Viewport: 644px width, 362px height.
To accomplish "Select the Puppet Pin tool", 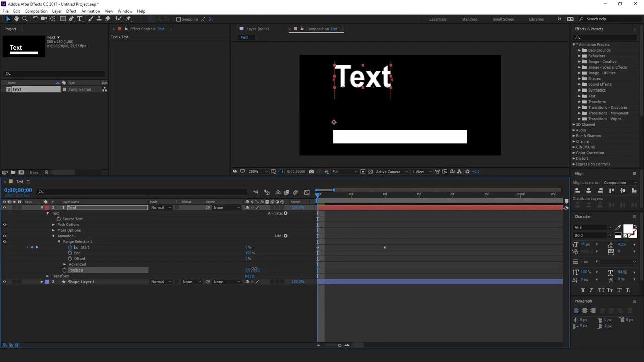I will click(x=128, y=19).
